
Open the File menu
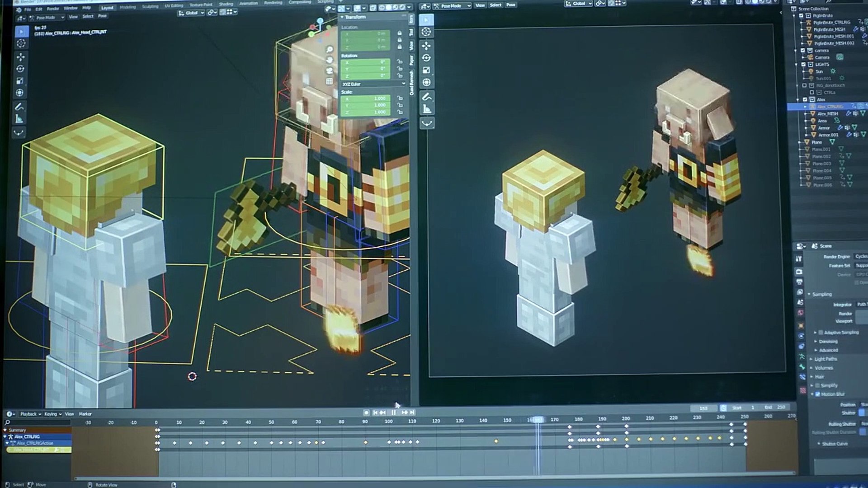click(x=28, y=9)
